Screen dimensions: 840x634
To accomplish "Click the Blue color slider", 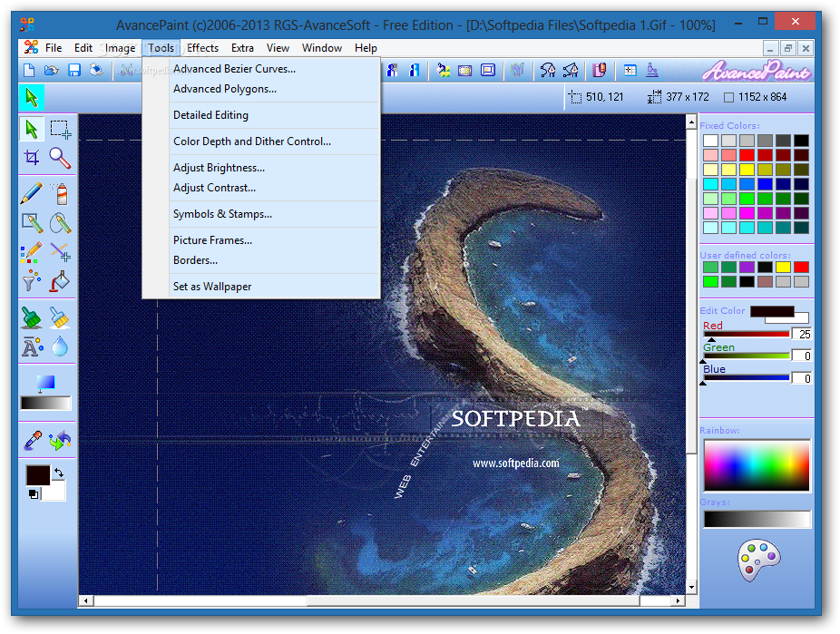I will (x=747, y=378).
